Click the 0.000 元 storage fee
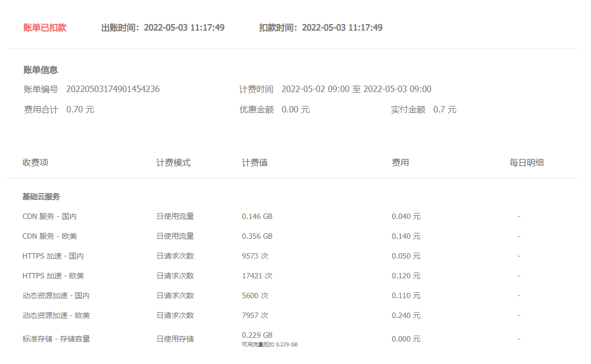The height and width of the screenshot is (364, 591). [406, 339]
